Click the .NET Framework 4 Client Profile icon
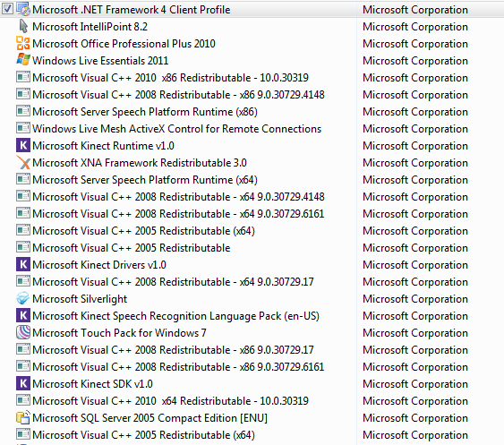 coord(23,9)
